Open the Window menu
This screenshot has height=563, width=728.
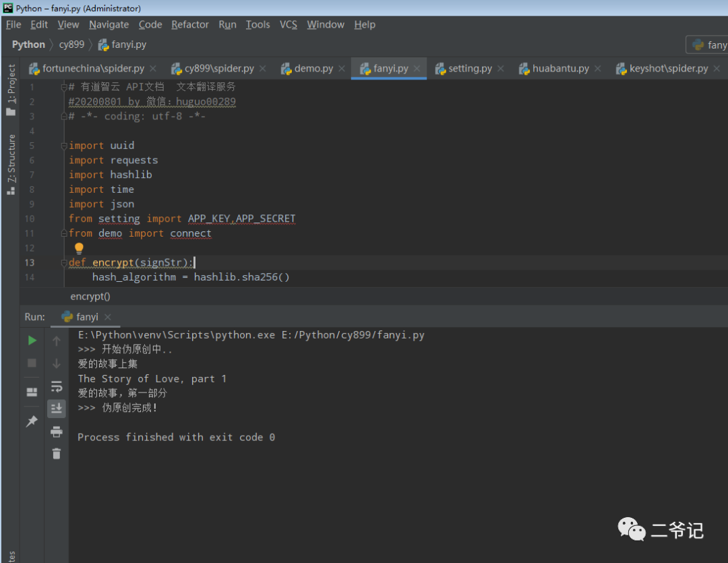[x=326, y=25]
